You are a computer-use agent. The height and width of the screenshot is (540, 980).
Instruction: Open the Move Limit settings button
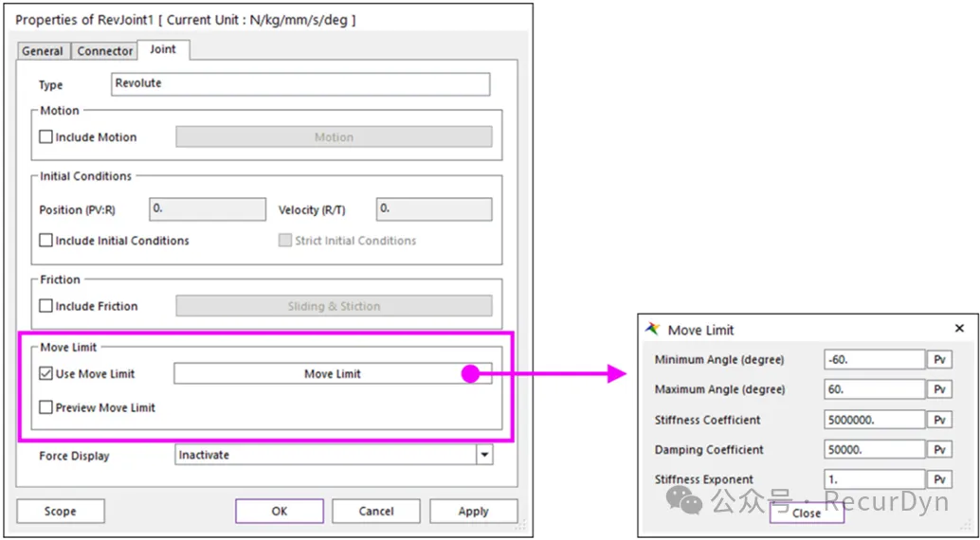(x=333, y=374)
